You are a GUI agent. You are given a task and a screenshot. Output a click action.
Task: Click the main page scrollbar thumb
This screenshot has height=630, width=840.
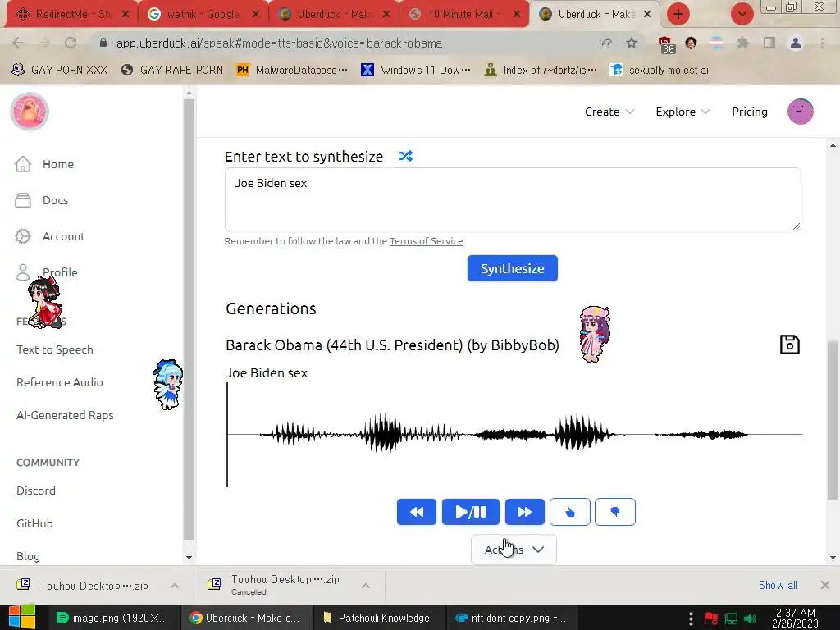pos(833,420)
